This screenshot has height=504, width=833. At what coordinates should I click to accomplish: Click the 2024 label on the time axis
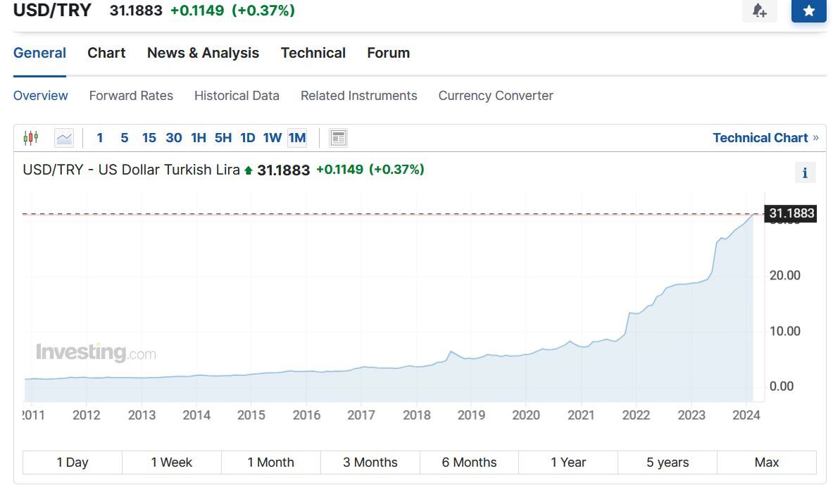(746, 415)
